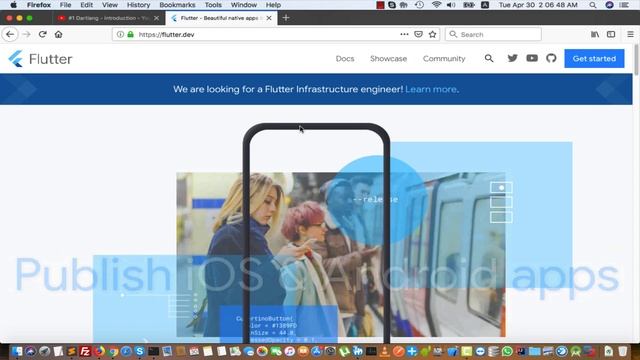Open the Bookmarks menu

pos(177,5)
